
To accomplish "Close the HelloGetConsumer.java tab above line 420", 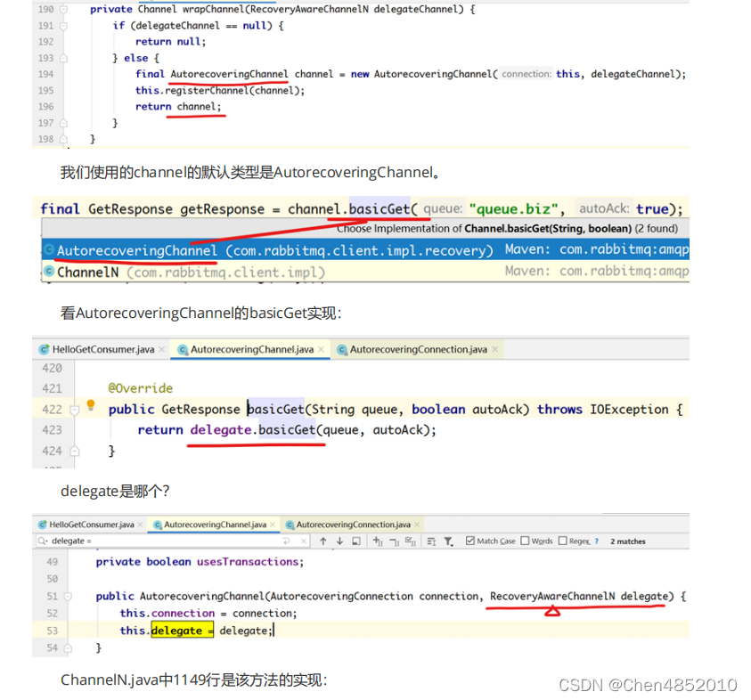I will click(x=162, y=349).
